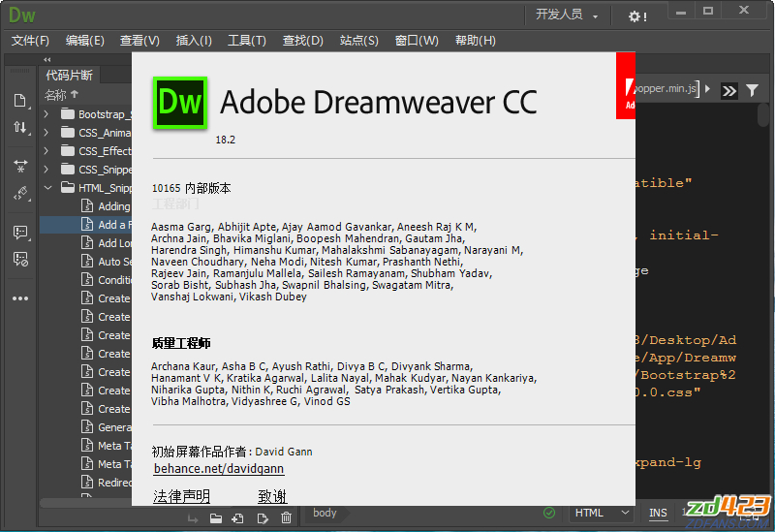Click the Remove snippet trash icon

[286, 518]
